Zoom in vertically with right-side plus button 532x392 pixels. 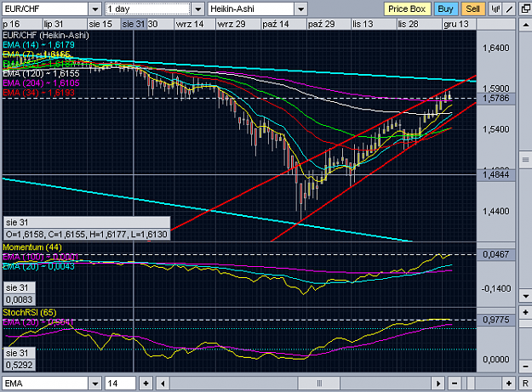[525, 312]
